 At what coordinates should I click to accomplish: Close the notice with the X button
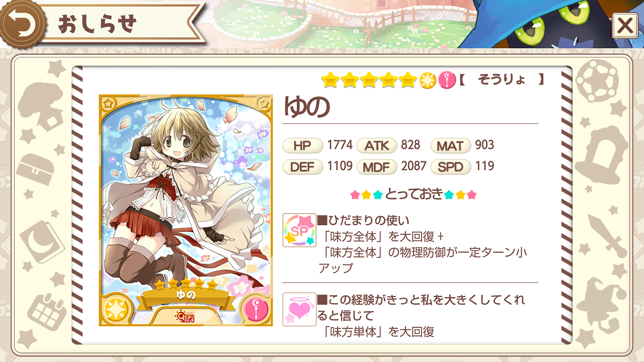click(625, 25)
